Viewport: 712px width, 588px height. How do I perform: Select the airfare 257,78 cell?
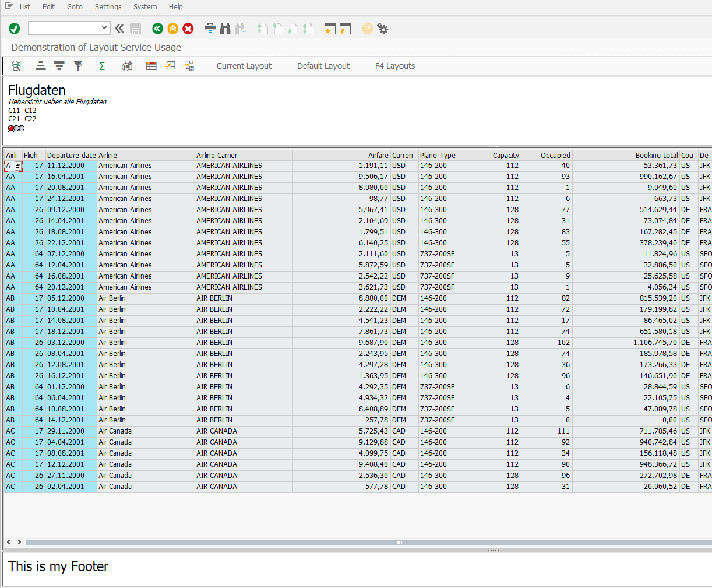[x=341, y=420]
